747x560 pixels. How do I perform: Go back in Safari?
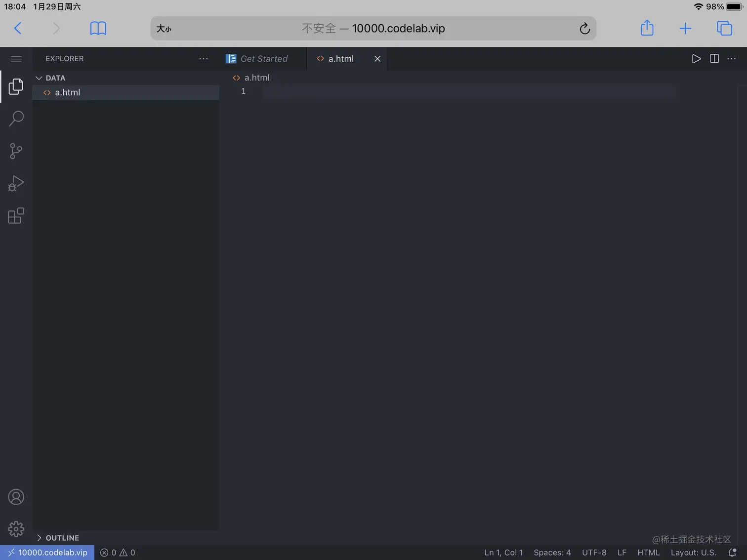coord(18,28)
